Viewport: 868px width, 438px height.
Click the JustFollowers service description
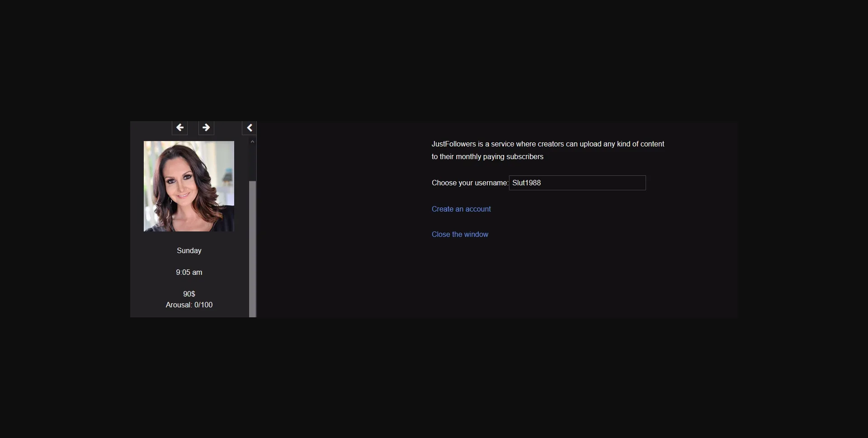pos(547,150)
